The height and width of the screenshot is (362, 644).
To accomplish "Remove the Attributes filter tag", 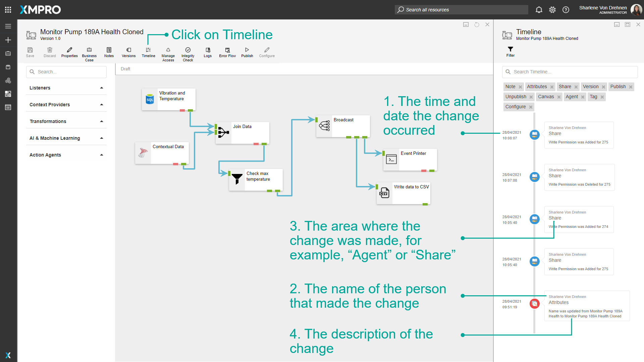I will click(552, 87).
